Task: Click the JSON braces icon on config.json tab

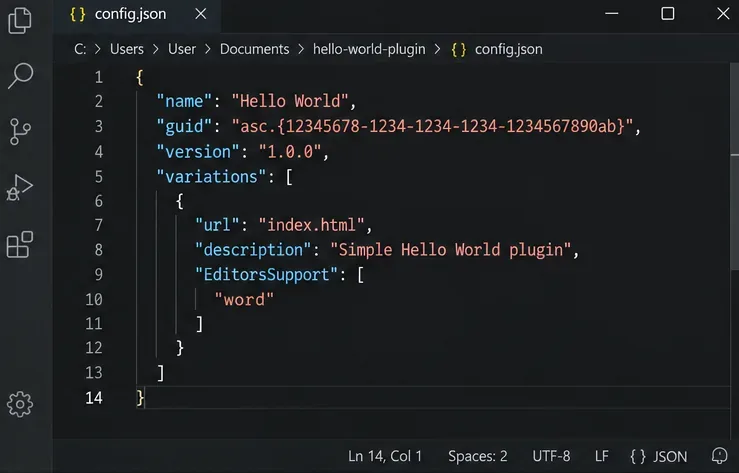Action: click(x=78, y=14)
